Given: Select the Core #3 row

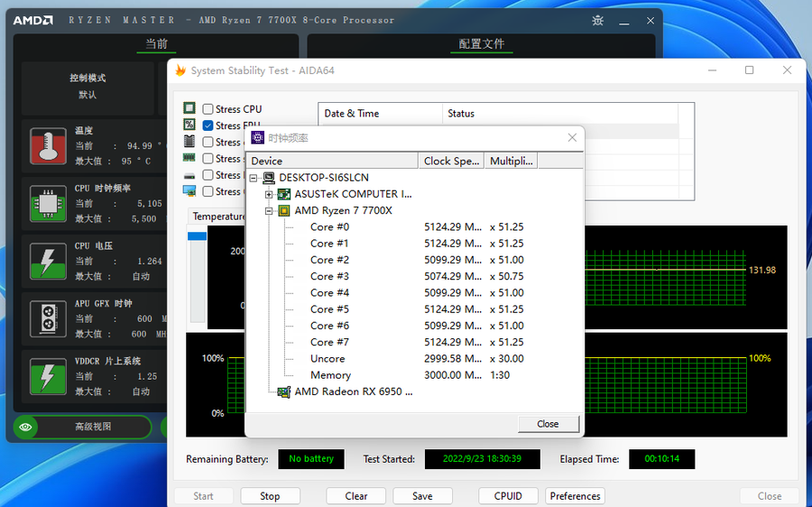Looking at the screenshot, I should click(329, 276).
